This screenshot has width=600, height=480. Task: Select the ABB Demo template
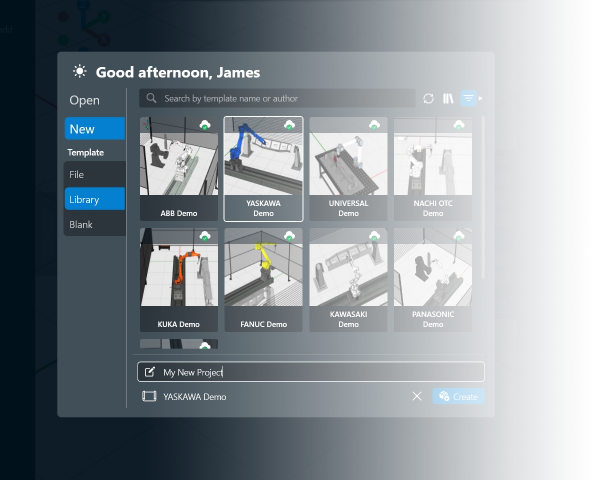(179, 169)
